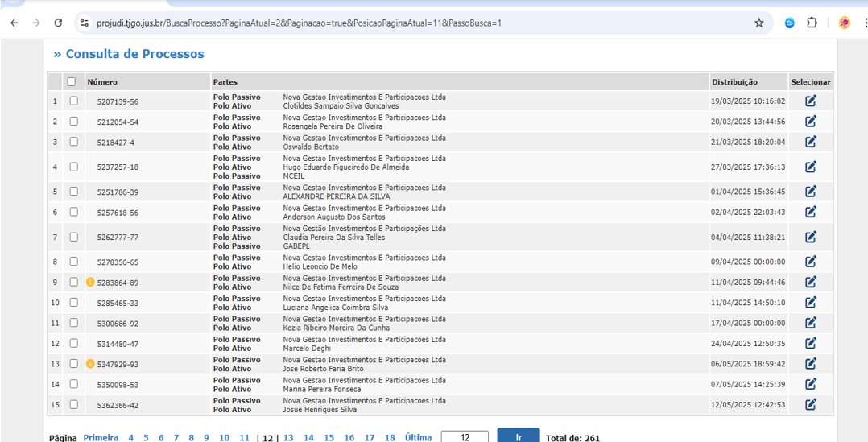
Task: Open edit icon for process 5283864-89
Action: 810,283
